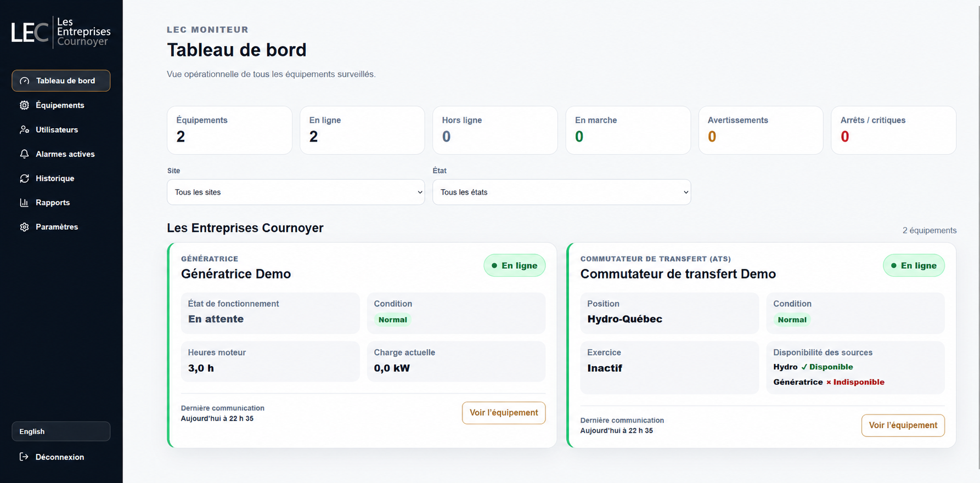
Task: Open Paramètres from the sidebar
Action: (61, 227)
